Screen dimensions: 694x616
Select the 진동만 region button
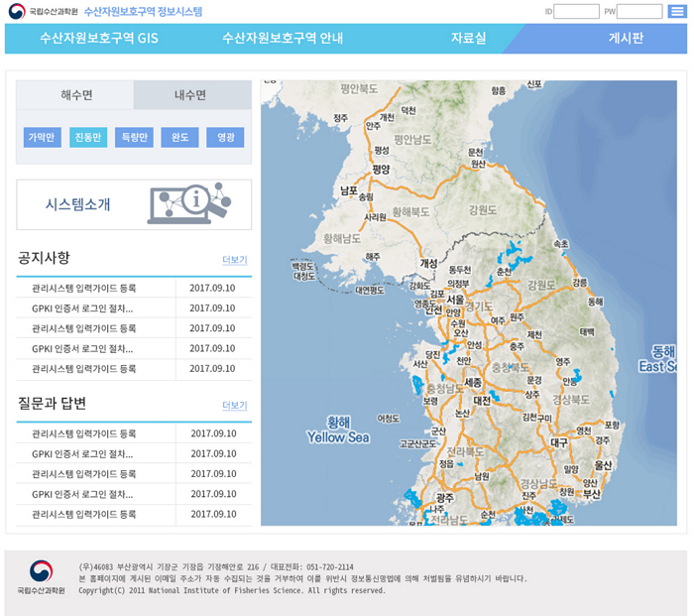point(88,137)
